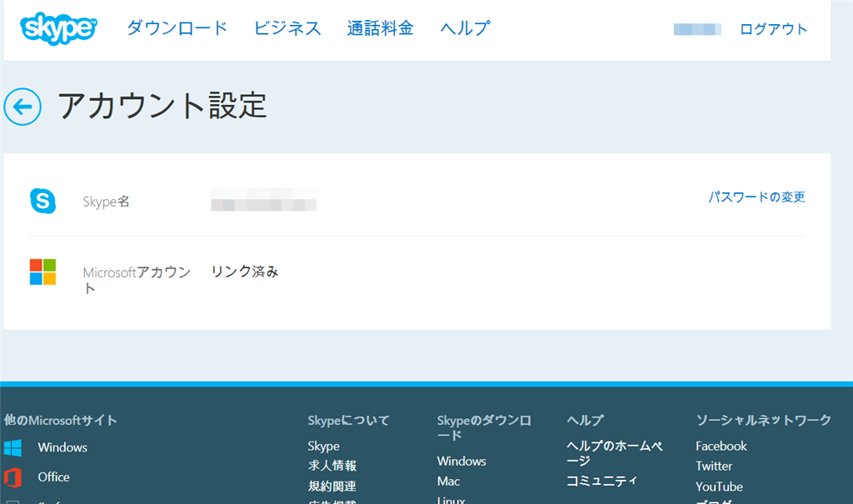
Task: Open Skype link under Skypeについて
Action: [x=324, y=447]
